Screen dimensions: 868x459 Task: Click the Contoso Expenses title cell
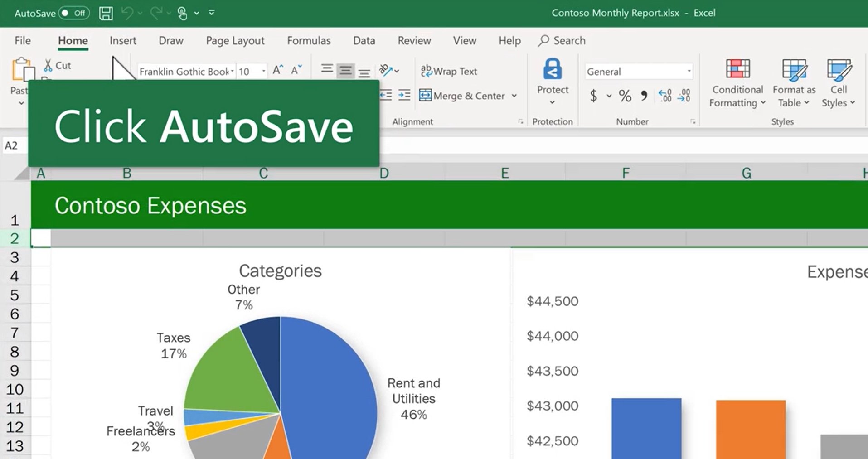point(150,205)
